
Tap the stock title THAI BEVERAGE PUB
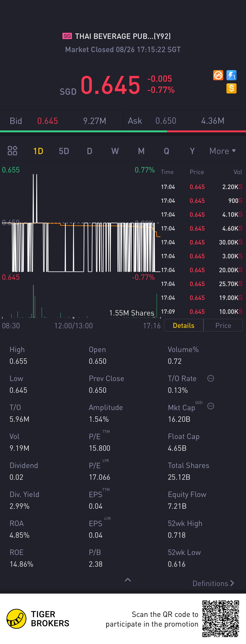[123, 36]
